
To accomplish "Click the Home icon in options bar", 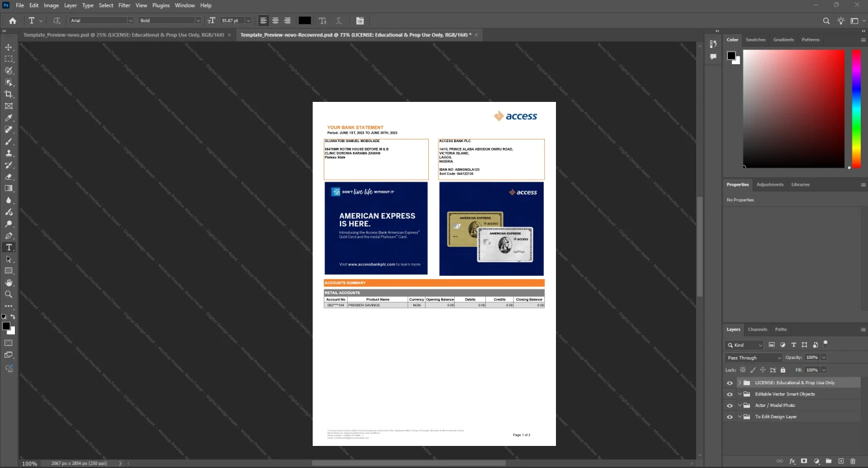I will pos(12,21).
